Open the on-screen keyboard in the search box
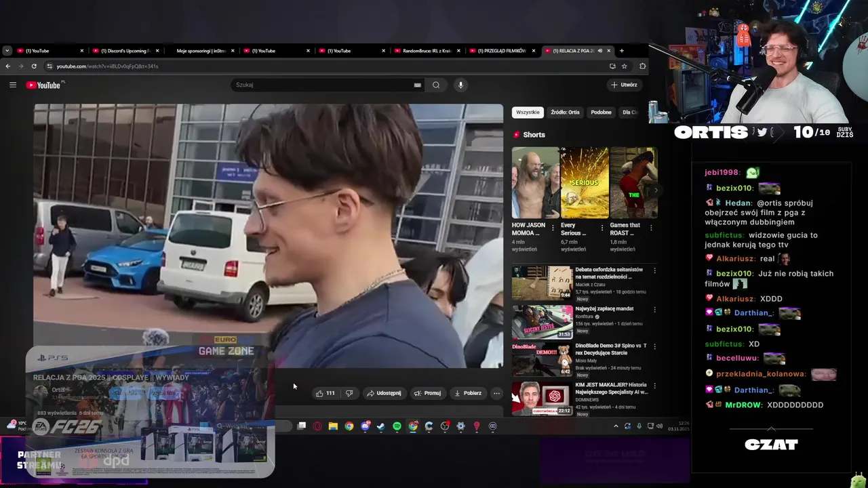This screenshot has height=488, width=868. (417, 85)
